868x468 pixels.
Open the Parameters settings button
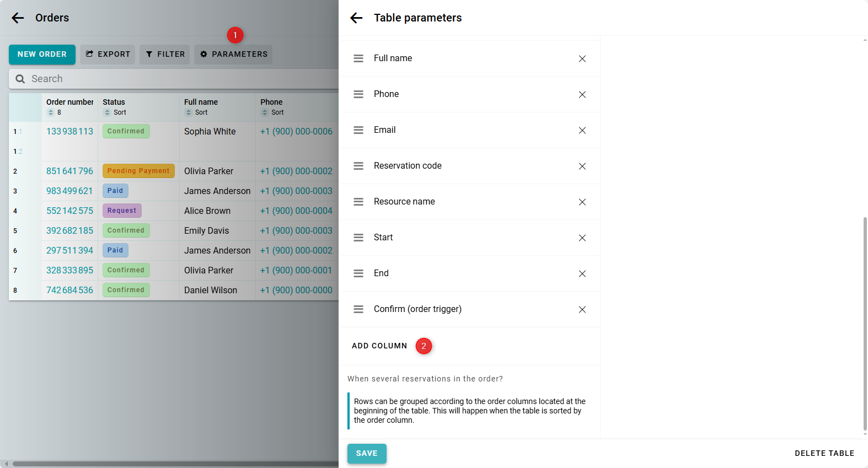pyautogui.click(x=233, y=55)
